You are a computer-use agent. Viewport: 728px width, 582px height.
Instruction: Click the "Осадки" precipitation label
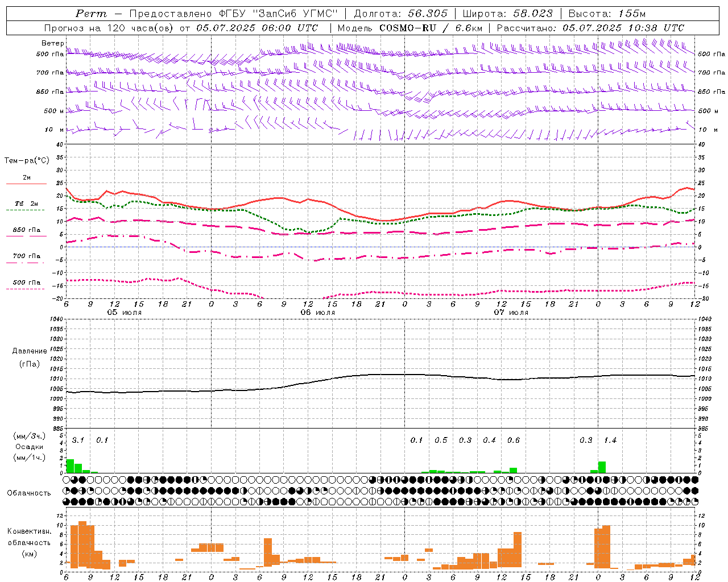(29, 447)
